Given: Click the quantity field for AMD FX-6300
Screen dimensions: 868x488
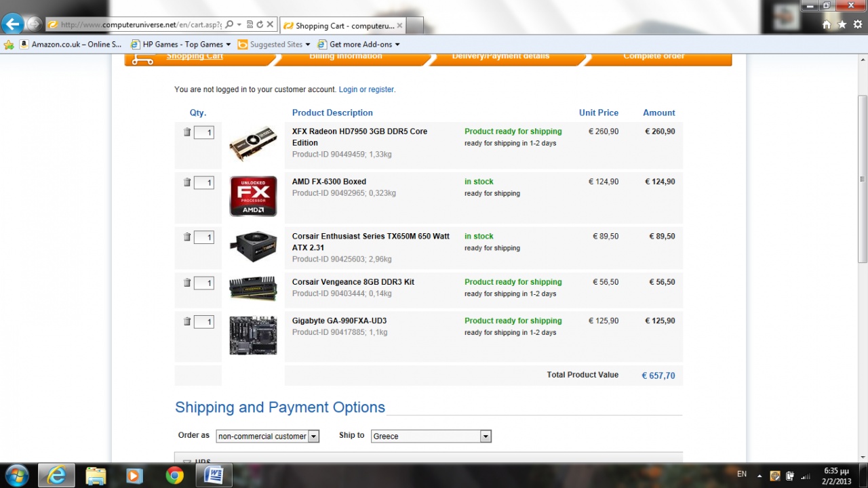Looking at the screenshot, I should [204, 182].
